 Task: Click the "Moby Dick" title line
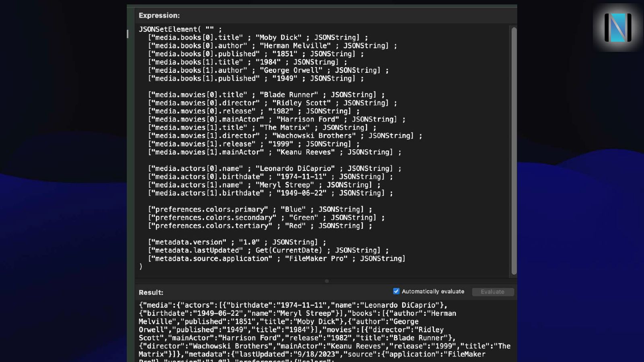258,37
